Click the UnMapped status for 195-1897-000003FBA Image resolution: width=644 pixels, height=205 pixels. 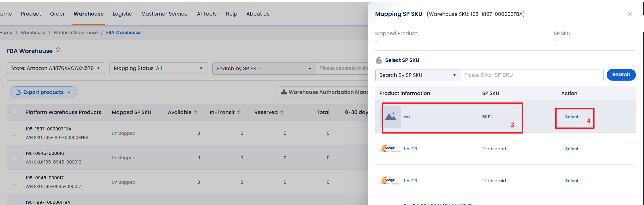click(124, 133)
